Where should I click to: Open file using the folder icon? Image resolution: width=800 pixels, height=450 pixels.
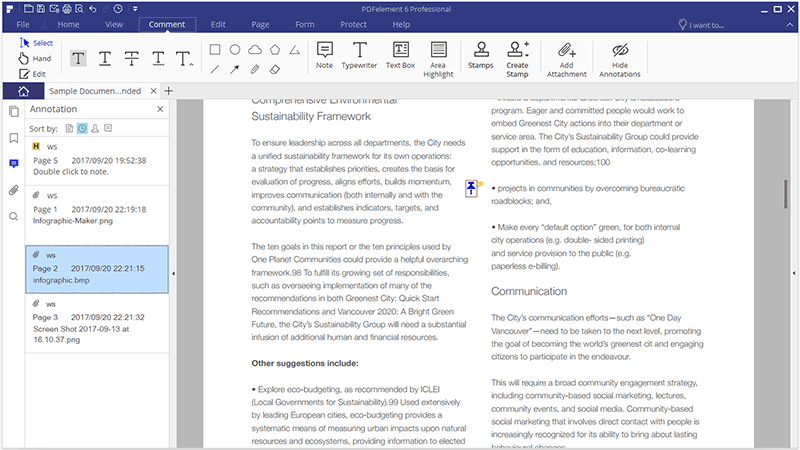click(29, 9)
